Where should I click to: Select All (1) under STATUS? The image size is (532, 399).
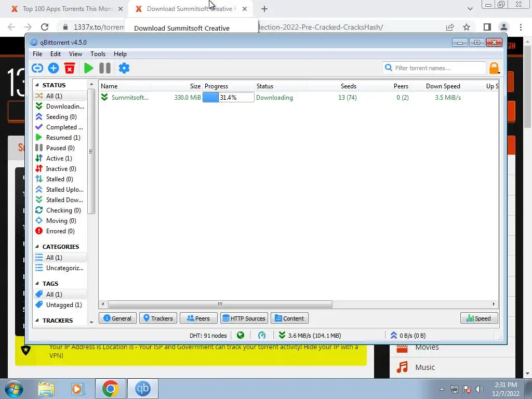point(60,96)
